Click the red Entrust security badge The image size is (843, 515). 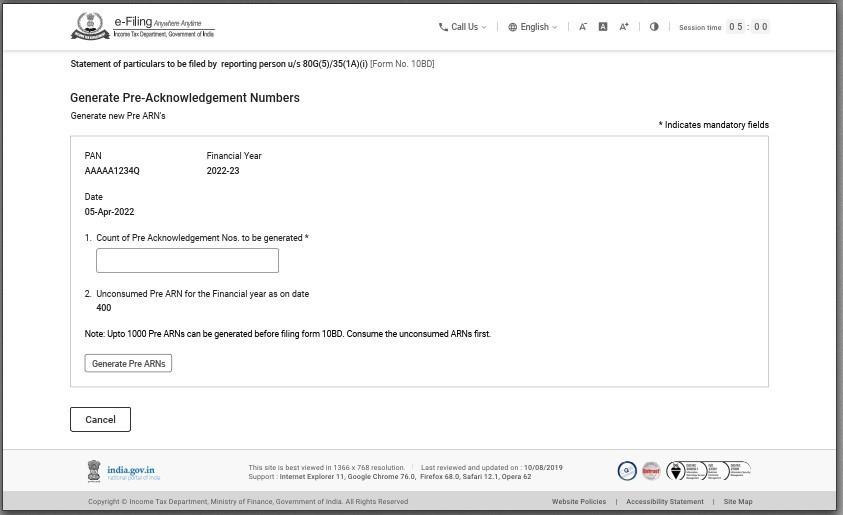651,471
